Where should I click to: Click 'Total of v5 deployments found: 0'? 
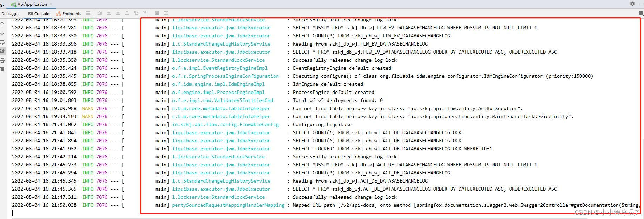click(337, 100)
